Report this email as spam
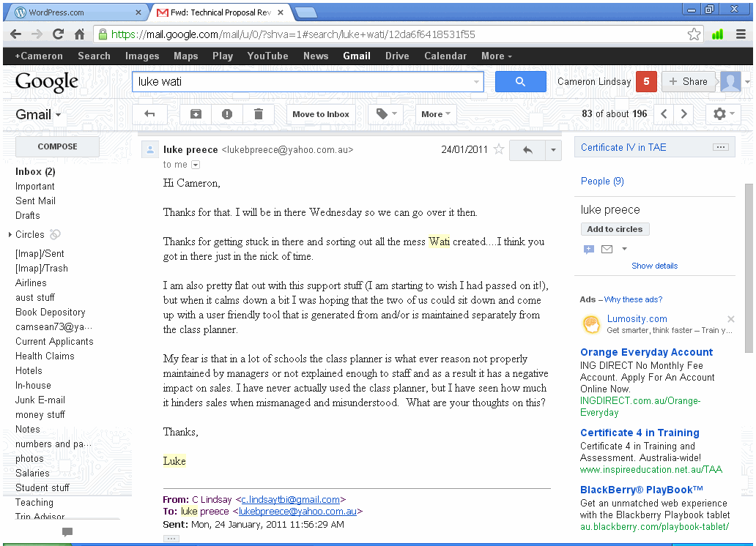This screenshot has width=756, height=546. (x=227, y=114)
